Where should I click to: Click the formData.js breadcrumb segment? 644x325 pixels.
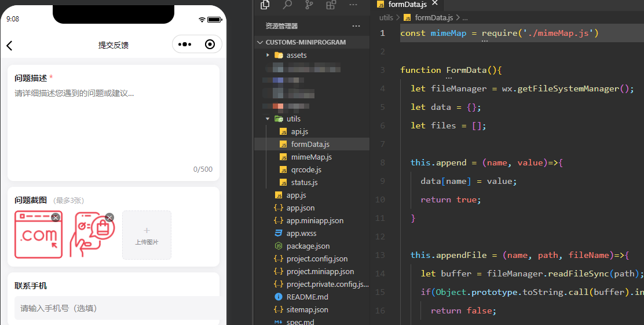click(434, 18)
